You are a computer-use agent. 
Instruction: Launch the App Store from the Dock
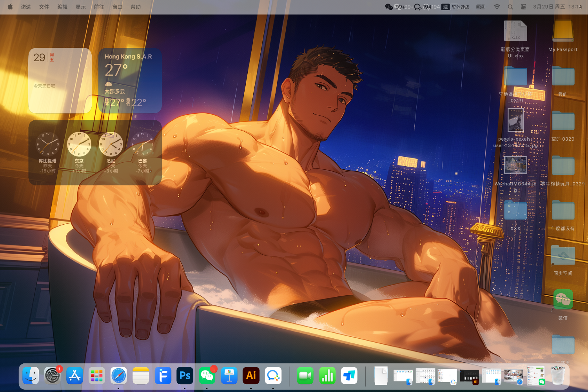point(74,376)
